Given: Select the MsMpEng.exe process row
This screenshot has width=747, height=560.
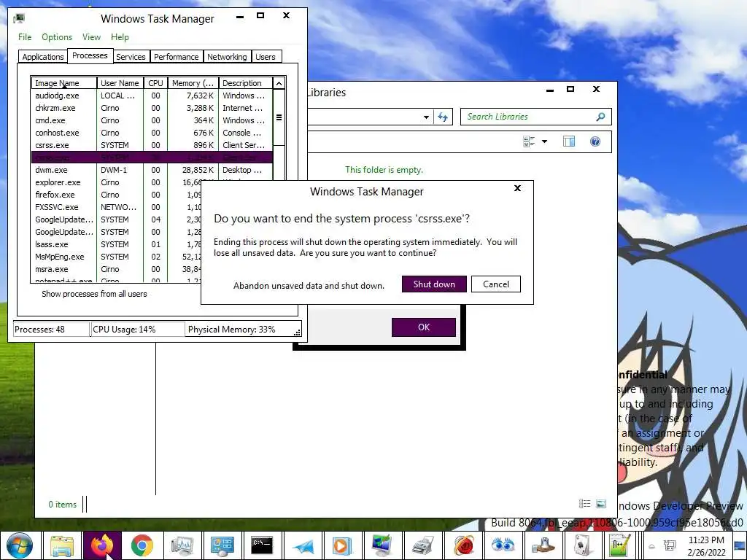Looking at the screenshot, I should pyautogui.click(x=116, y=257).
